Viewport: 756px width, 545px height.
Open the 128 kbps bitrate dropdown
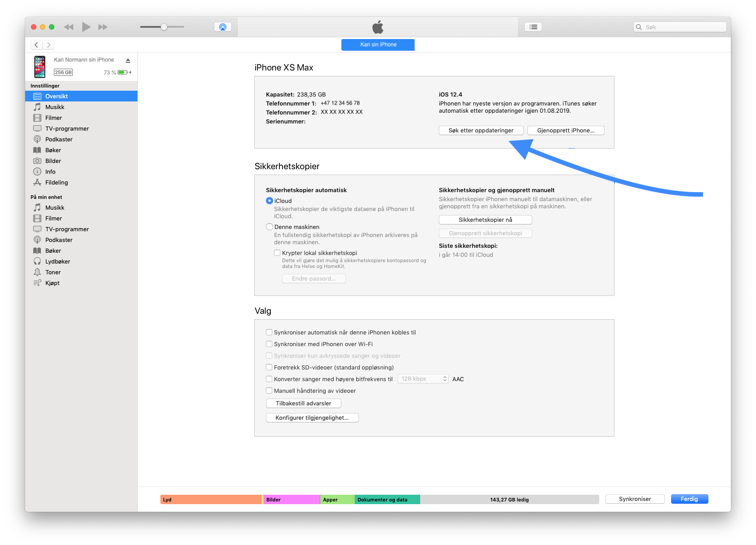click(423, 379)
